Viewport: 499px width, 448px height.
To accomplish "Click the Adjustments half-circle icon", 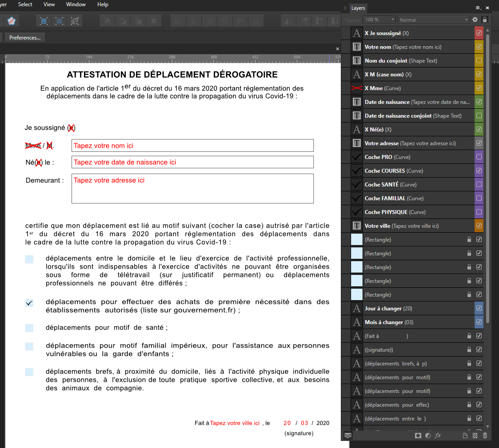I will pyautogui.click(x=428, y=436).
